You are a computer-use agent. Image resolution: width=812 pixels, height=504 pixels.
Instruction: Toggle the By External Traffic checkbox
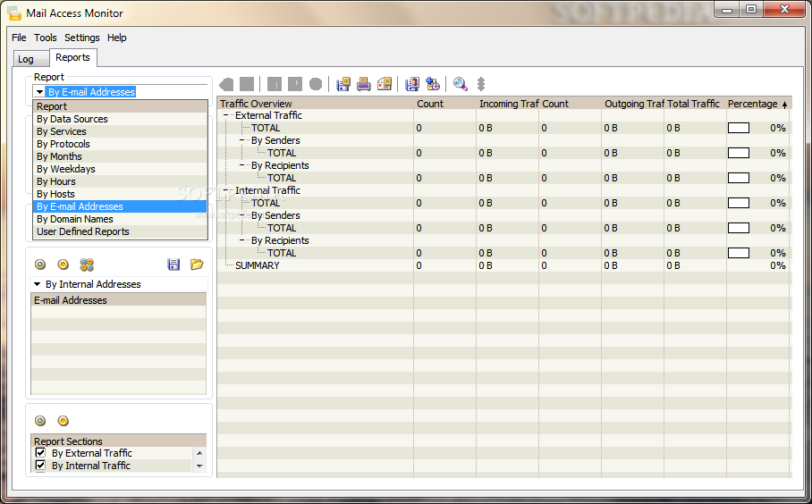click(40, 453)
